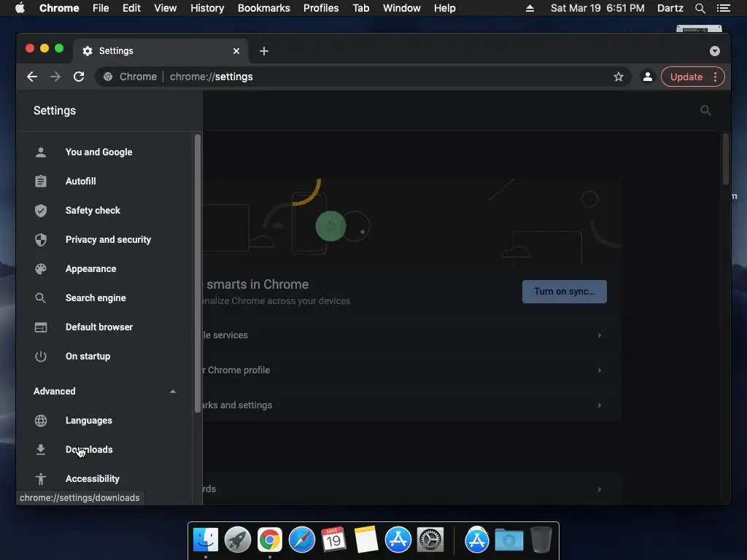This screenshot has width=747, height=560.
Task: Open the Window menu
Action: [x=402, y=8]
